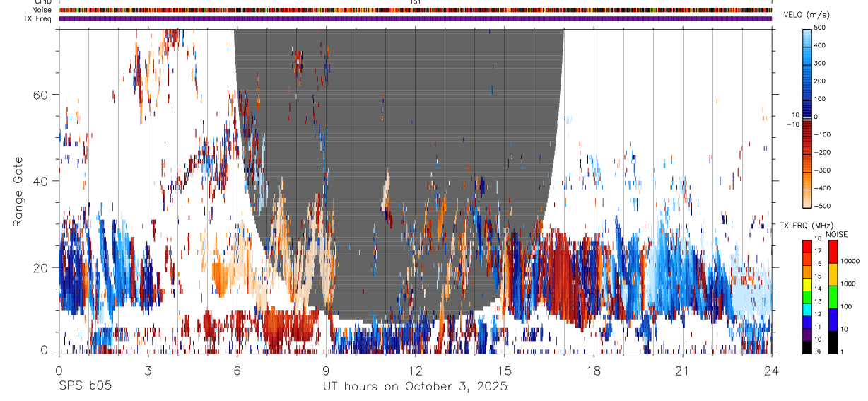
Task: Click the green swatch in the NOISE legend
Action: [833, 297]
